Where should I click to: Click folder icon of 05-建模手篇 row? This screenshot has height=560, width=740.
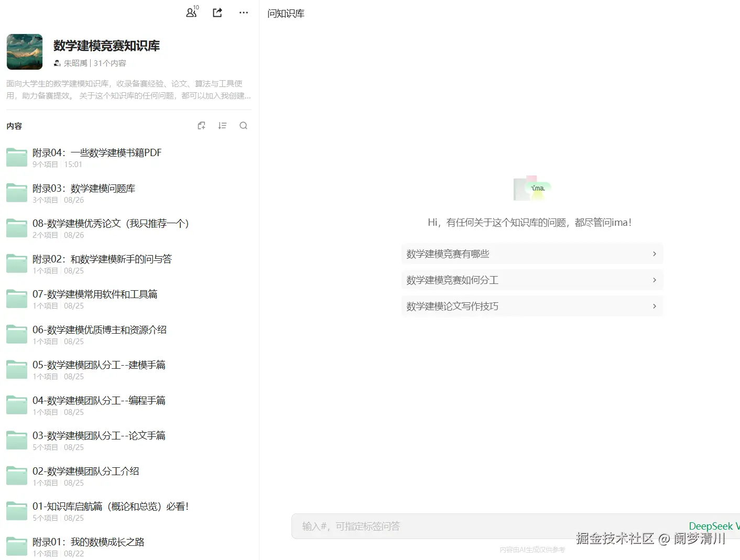pos(17,369)
